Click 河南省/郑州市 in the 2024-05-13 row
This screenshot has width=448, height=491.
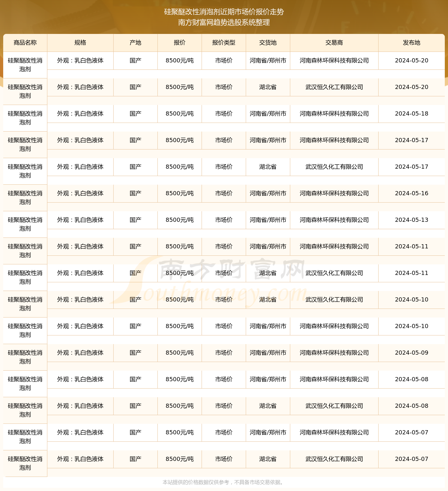coord(268,220)
